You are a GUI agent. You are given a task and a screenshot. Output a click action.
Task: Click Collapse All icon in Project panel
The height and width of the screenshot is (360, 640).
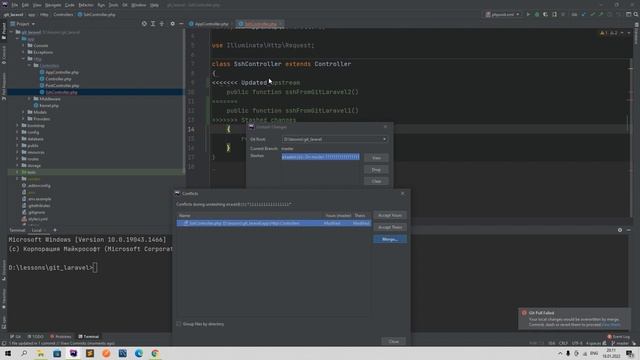pos(162,24)
